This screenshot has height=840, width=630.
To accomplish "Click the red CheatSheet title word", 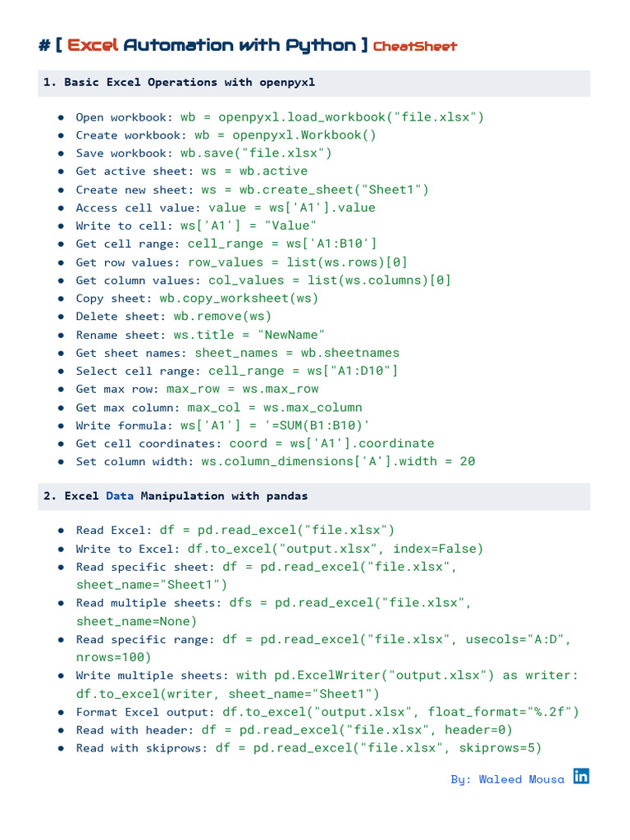I will pos(414,46).
